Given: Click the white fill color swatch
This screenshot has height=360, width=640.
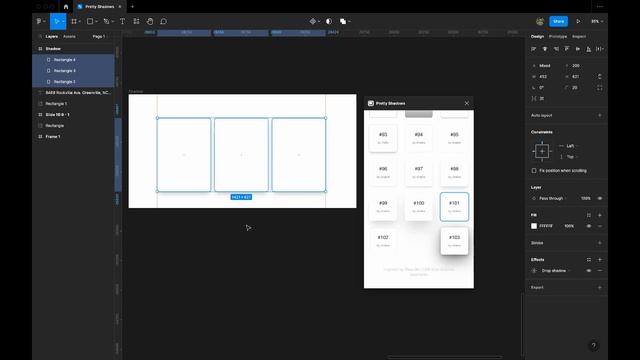Looking at the screenshot, I should click(534, 226).
